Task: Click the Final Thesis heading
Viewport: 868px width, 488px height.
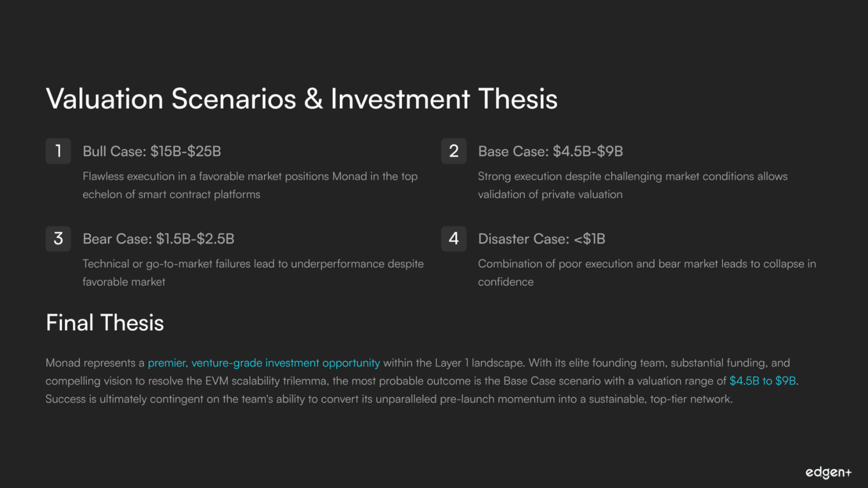Action: click(104, 322)
